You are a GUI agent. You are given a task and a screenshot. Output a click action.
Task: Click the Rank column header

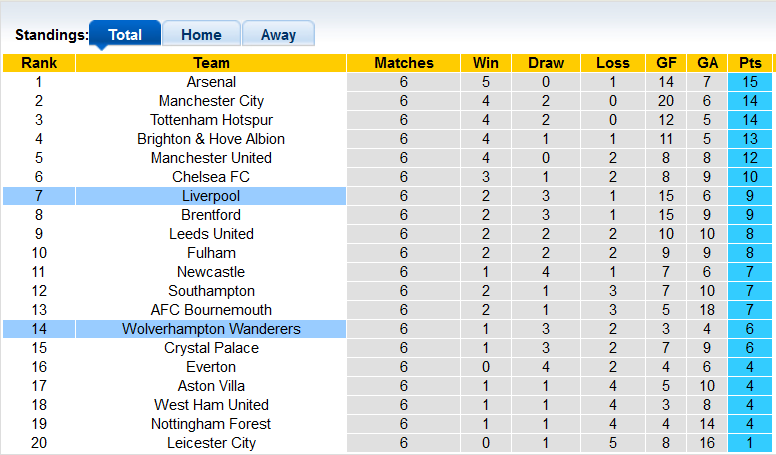(x=39, y=63)
